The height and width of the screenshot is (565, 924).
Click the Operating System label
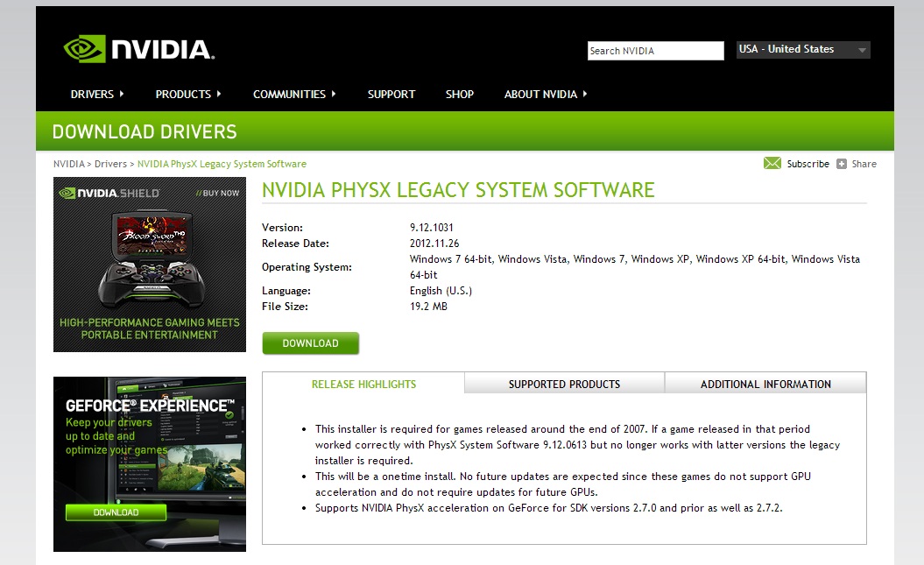[307, 267]
